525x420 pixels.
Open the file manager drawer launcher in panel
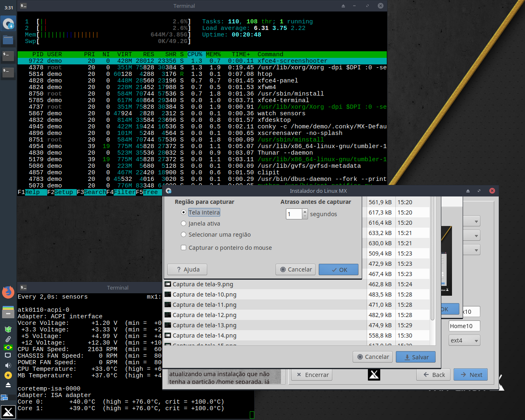[8, 312]
